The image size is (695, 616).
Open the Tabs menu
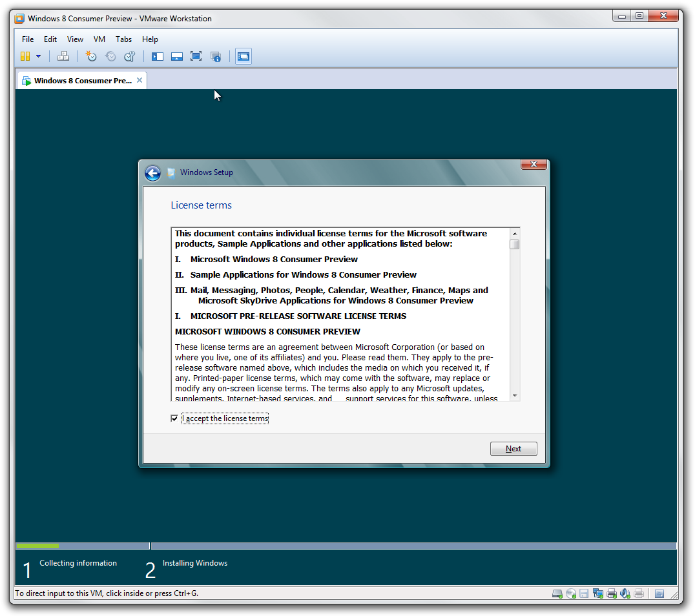pos(123,39)
